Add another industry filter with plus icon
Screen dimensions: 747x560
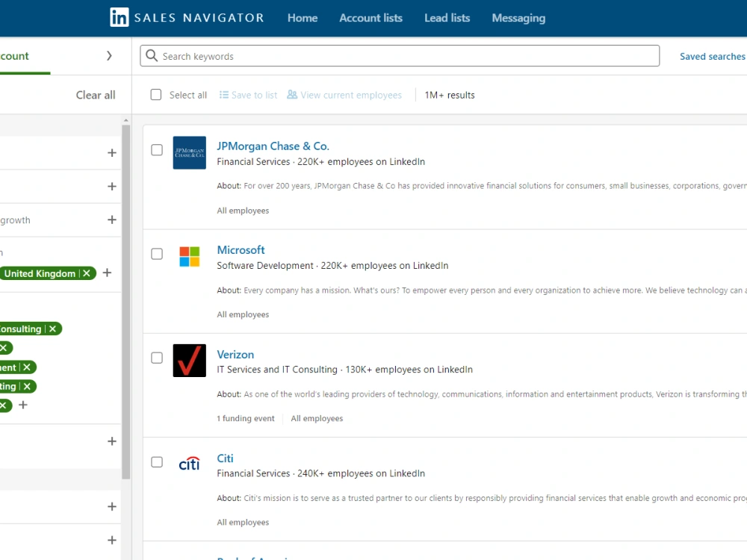(23, 405)
